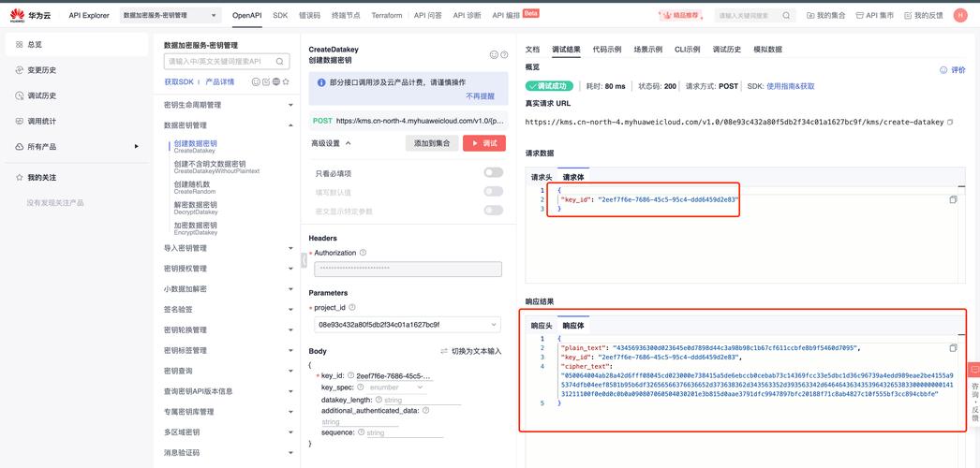Click the edit note icon beside 产品详情
The height and width of the screenshot is (468, 980).
[x=266, y=81]
